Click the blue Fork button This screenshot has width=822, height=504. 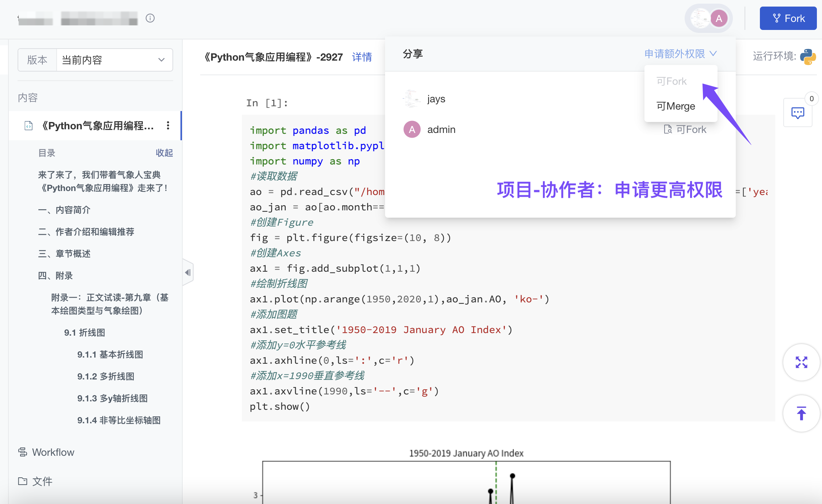[x=788, y=19]
